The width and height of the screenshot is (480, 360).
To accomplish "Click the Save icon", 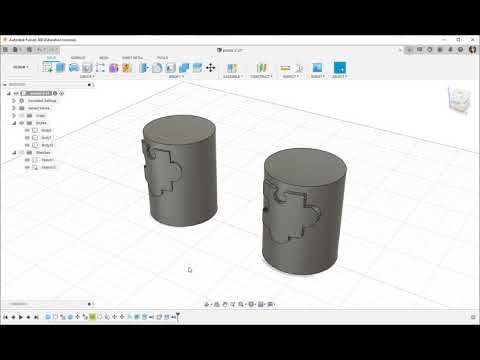I will [29, 50].
